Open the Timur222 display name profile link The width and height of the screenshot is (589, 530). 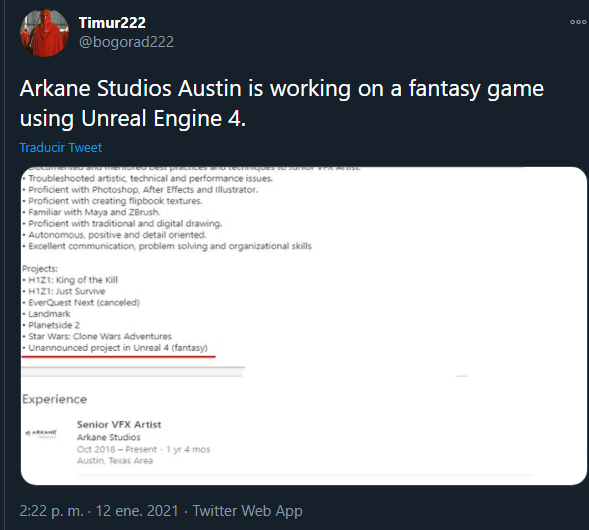tap(112, 23)
